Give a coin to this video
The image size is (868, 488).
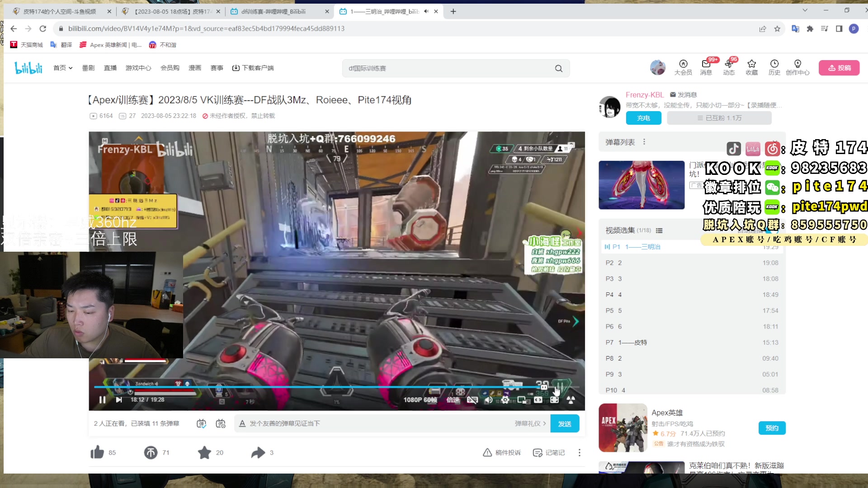[x=151, y=452]
